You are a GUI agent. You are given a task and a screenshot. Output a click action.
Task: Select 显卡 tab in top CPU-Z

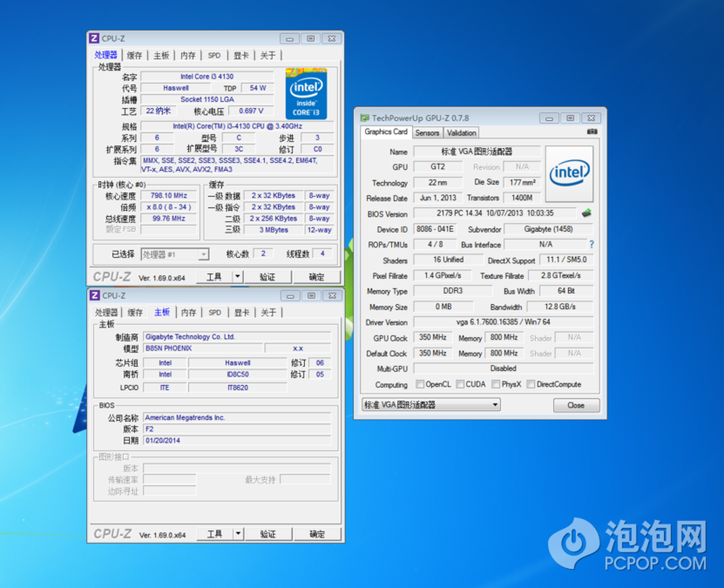pos(241,56)
